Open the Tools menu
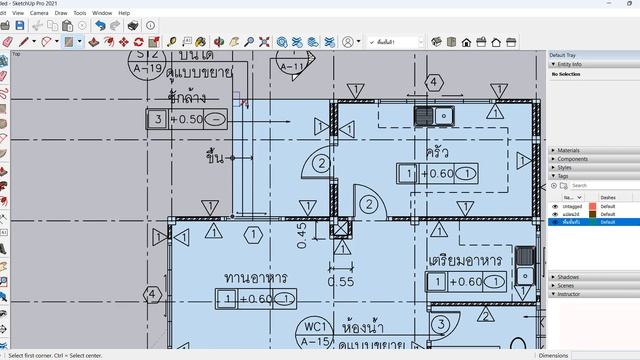The image size is (640, 360). (80, 13)
